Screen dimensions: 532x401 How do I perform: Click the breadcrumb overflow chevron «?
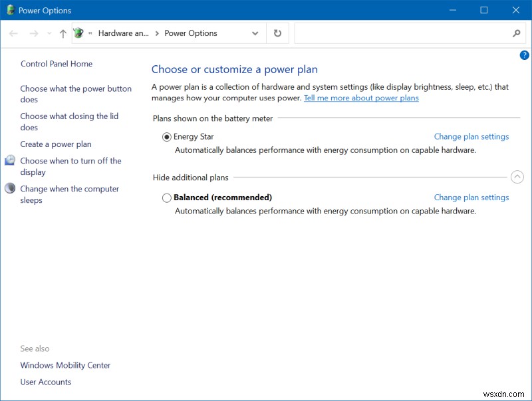pyautogui.click(x=90, y=33)
